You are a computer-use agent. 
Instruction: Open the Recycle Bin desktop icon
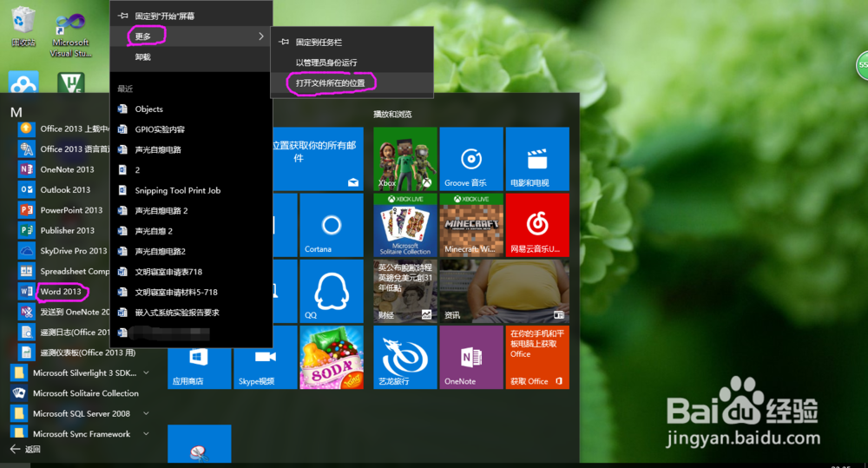tap(23, 26)
